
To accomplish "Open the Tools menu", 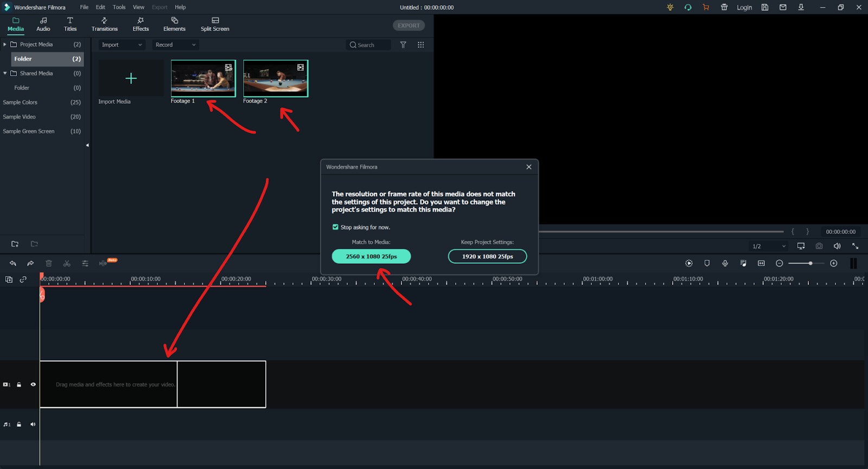I will point(119,7).
